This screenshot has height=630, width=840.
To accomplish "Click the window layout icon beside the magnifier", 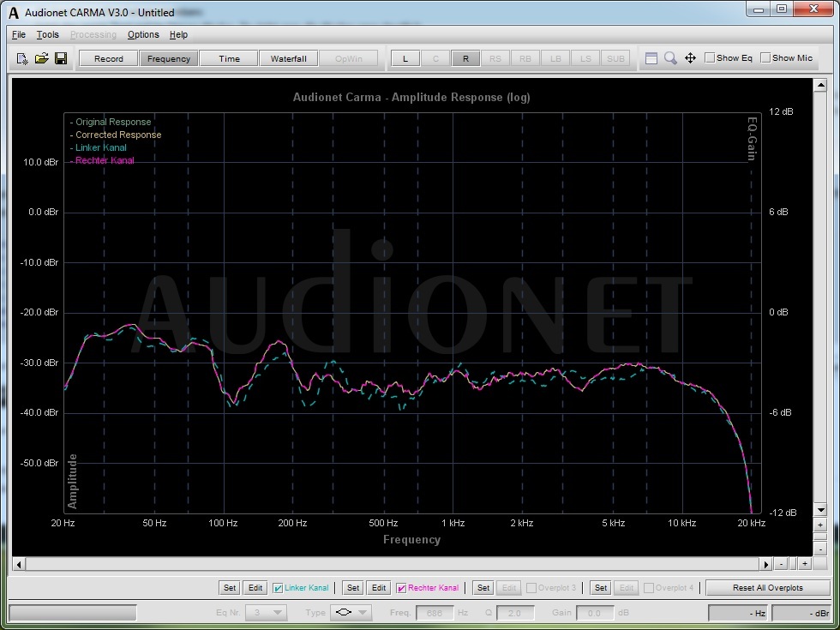I will (651, 58).
